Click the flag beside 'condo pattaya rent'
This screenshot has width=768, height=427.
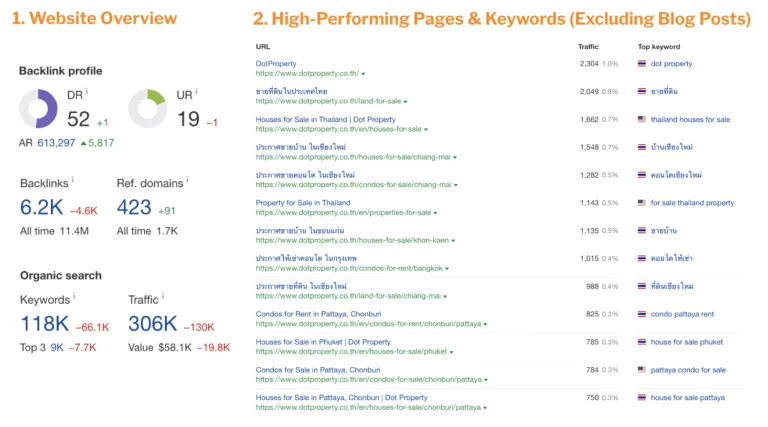[642, 314]
